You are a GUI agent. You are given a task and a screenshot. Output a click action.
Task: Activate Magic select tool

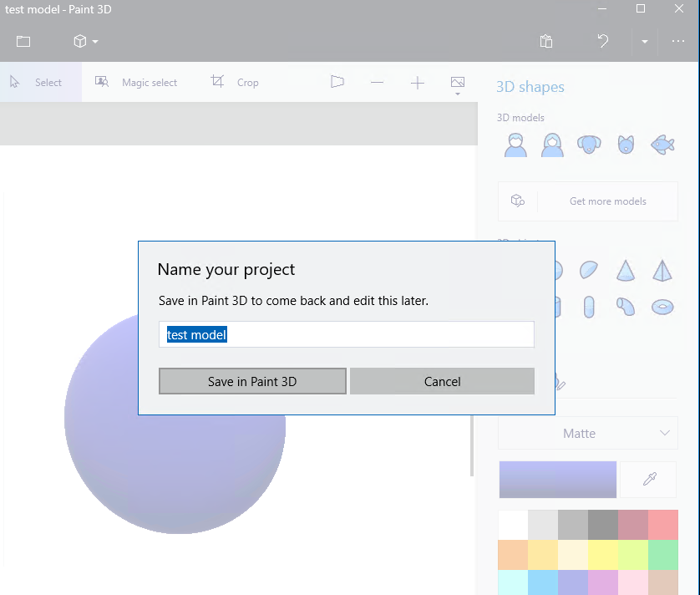click(136, 82)
